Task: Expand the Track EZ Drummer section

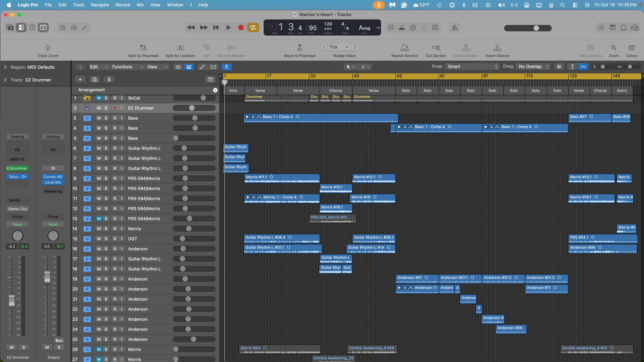Action: click(5, 80)
